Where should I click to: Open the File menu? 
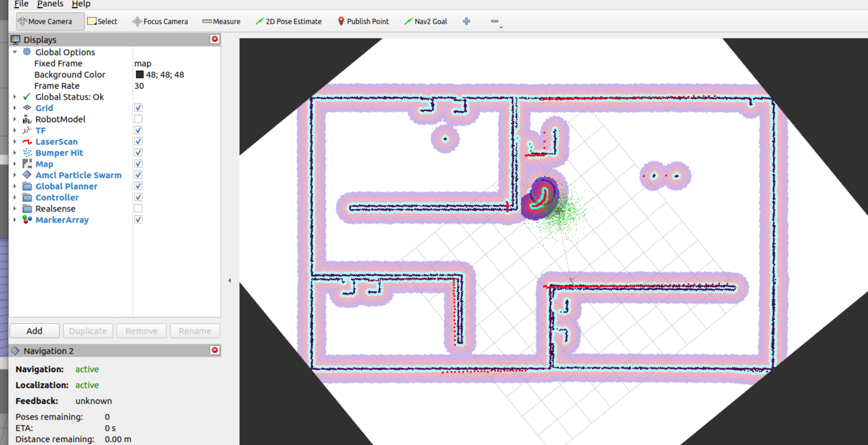tap(21, 4)
